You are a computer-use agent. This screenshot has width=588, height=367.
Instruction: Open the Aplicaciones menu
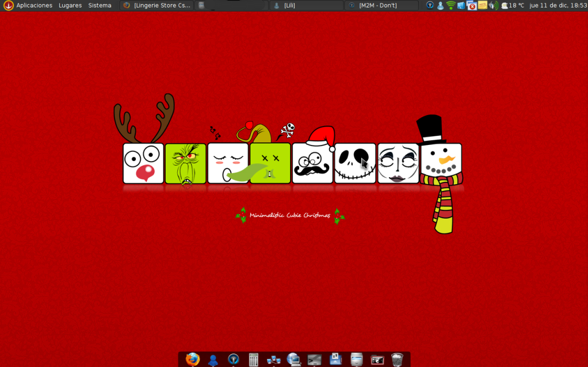(34, 5)
